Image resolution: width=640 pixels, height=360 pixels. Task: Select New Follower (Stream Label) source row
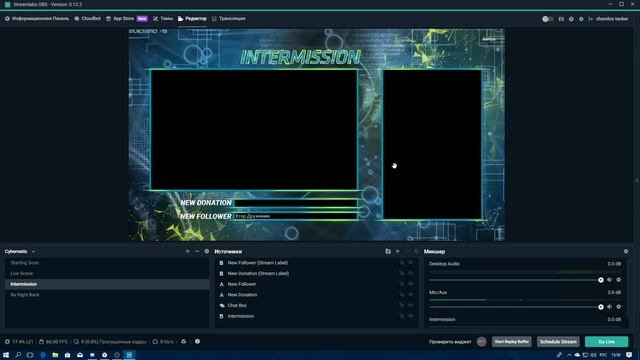click(x=316, y=263)
